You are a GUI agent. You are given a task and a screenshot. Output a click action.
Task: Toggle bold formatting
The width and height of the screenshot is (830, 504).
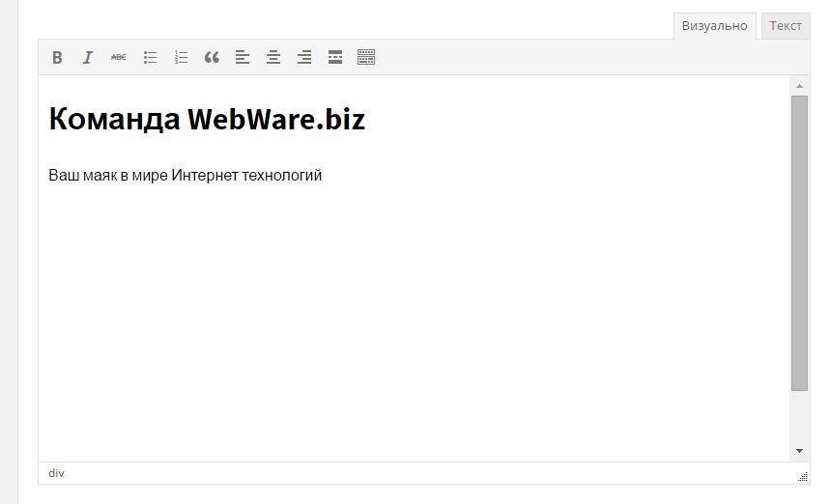click(57, 57)
